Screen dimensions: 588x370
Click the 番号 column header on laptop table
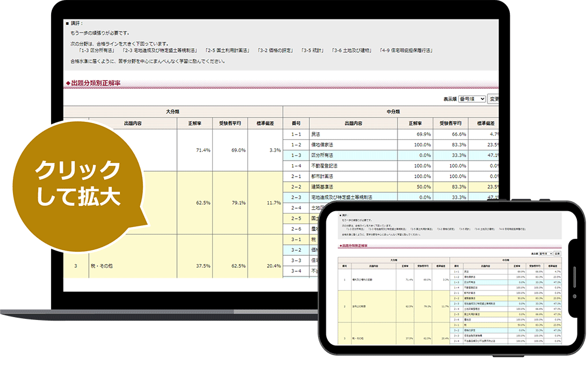pyautogui.click(x=296, y=123)
